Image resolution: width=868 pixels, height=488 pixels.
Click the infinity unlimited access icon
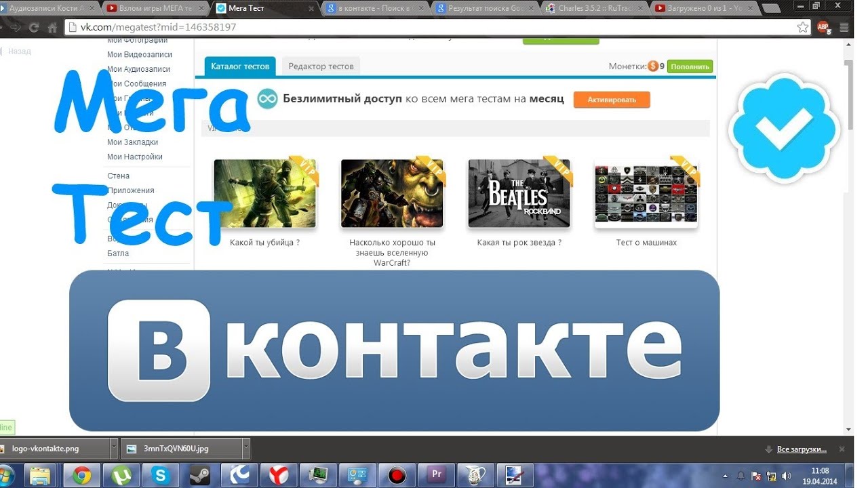(268, 99)
